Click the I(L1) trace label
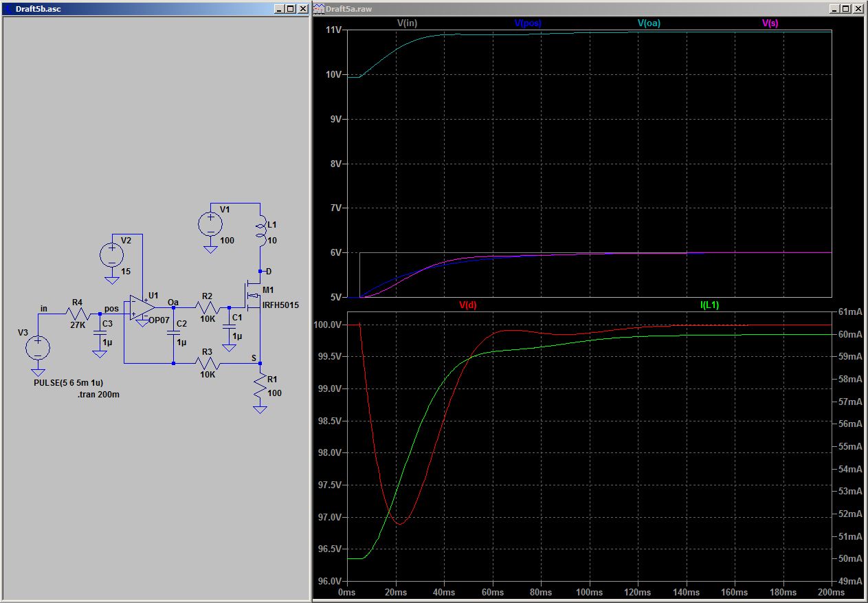Image resolution: width=868 pixels, height=603 pixels. (x=710, y=305)
